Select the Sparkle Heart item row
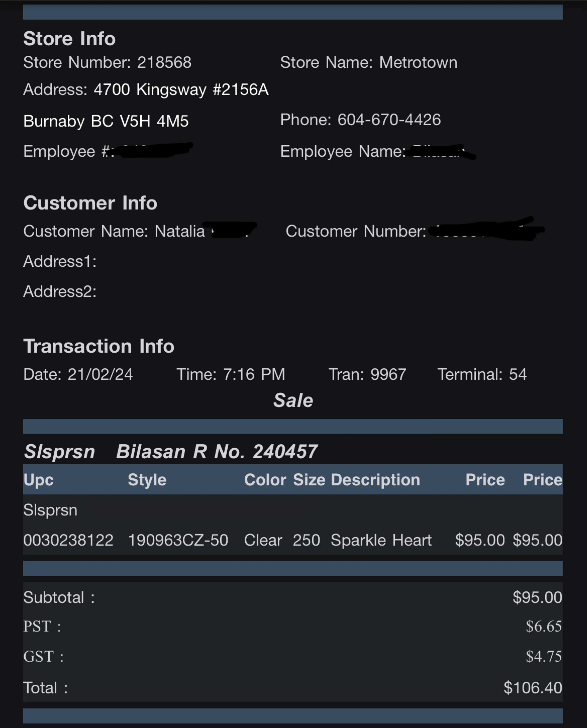 coord(292,540)
